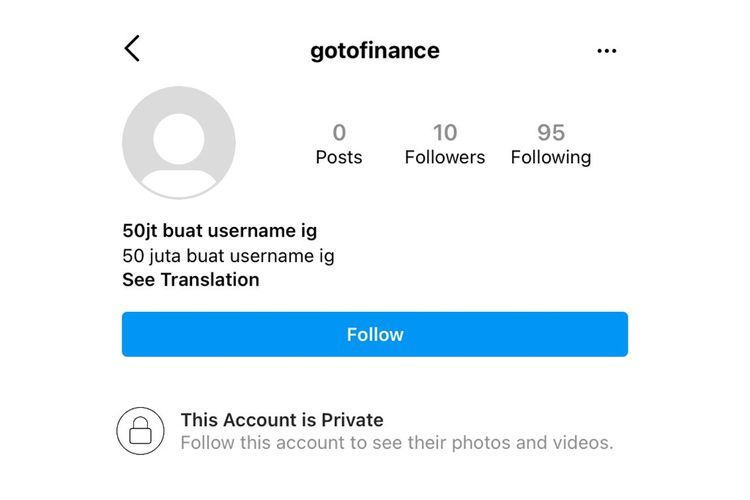Screen dimensions: 750x500
Task: Click the Follow this account to see photos text
Action: tap(397, 443)
